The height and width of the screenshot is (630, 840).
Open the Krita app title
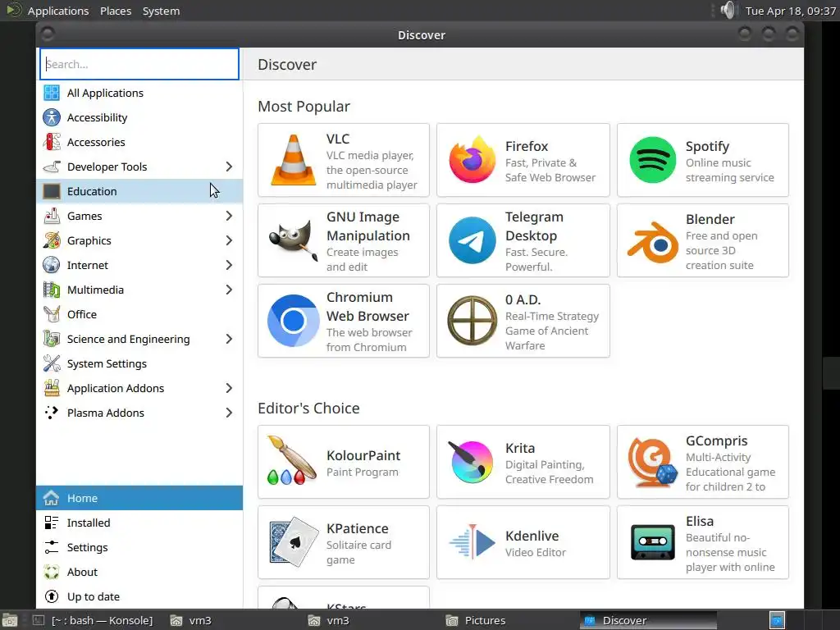520,448
